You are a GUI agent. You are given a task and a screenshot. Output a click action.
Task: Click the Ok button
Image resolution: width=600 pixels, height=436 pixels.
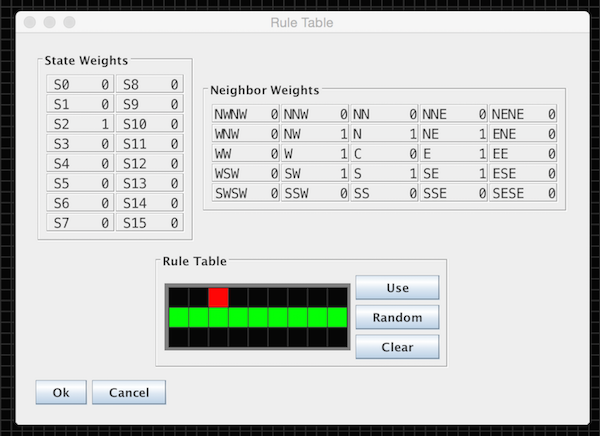coord(61,392)
